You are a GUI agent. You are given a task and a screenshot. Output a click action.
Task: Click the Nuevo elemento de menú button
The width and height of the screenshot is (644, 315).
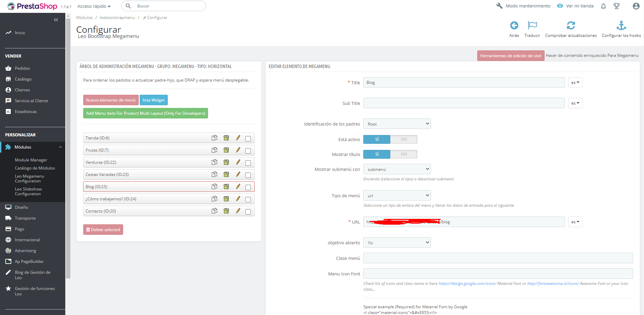[111, 100]
